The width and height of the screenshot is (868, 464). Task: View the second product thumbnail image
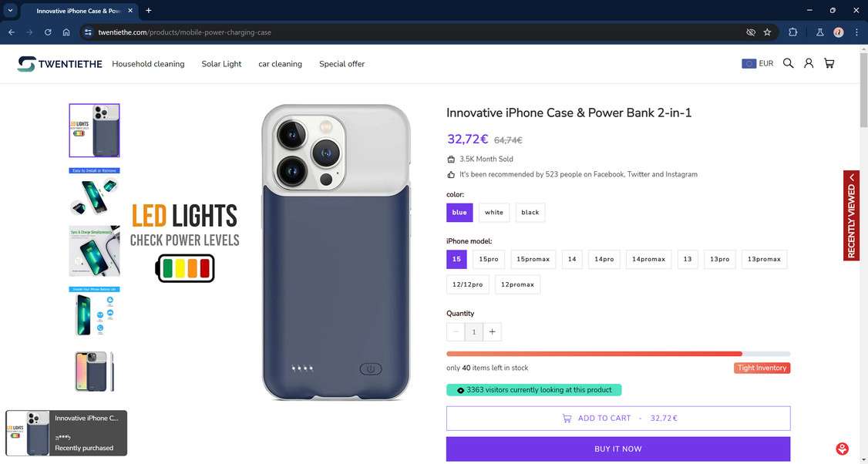(x=94, y=191)
